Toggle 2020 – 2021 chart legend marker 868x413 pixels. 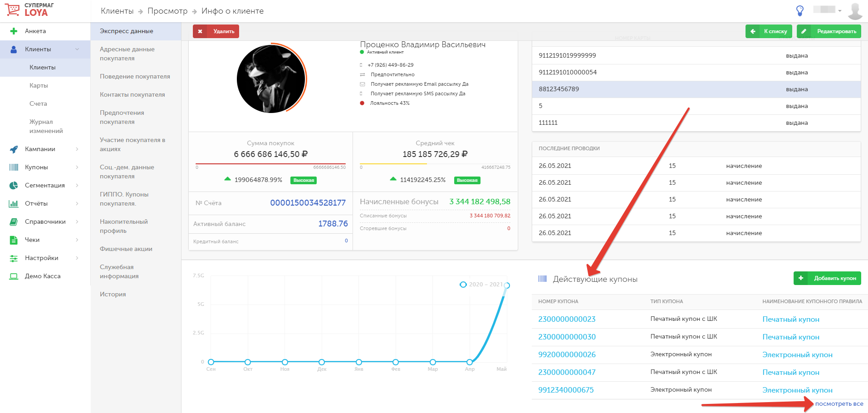[x=463, y=285]
